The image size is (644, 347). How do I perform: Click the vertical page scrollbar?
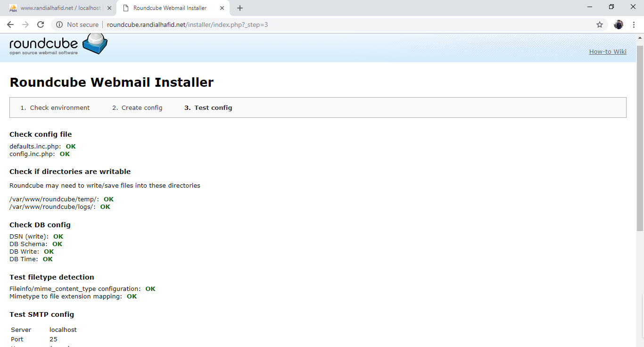pos(640,139)
